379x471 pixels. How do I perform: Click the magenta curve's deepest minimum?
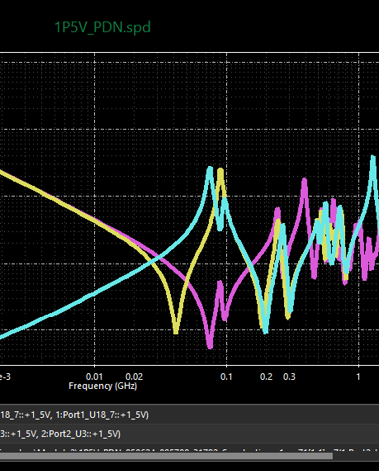[210, 346]
